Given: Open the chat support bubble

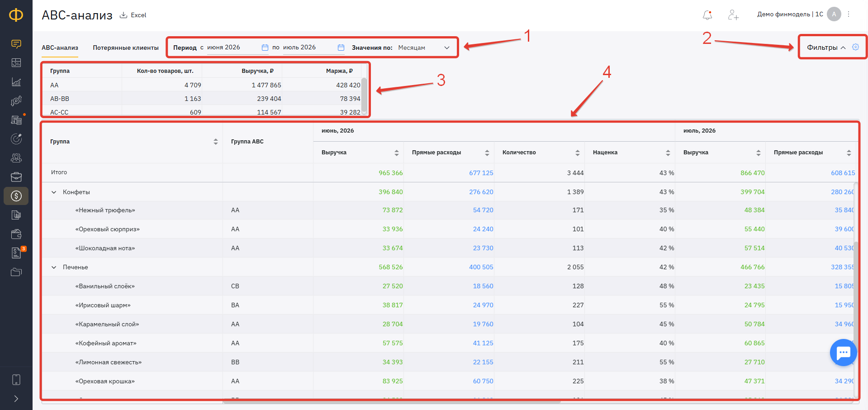Looking at the screenshot, I should pyautogui.click(x=843, y=353).
